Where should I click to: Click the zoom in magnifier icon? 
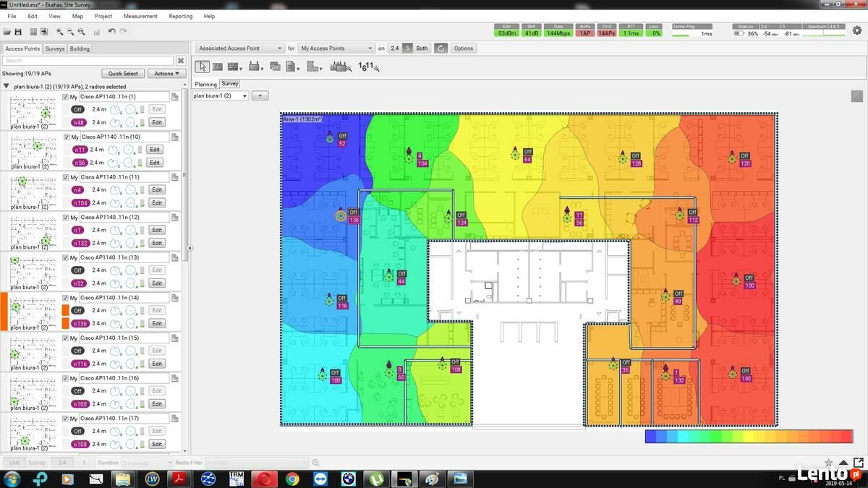click(x=59, y=32)
